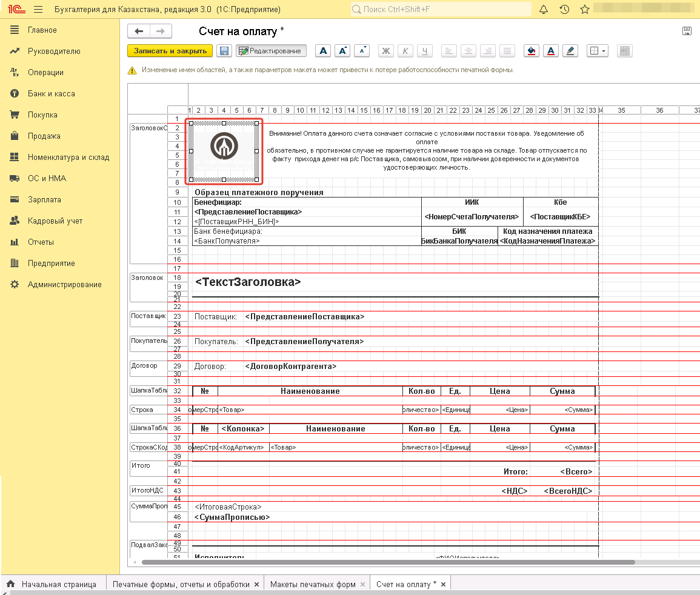Align text center
This screenshot has width=700, height=595.
(x=468, y=51)
